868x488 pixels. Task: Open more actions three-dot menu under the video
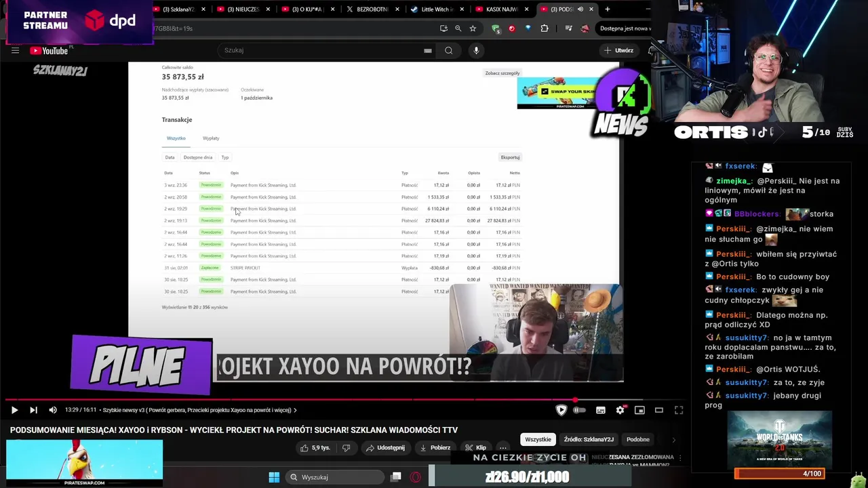pyautogui.click(x=503, y=448)
